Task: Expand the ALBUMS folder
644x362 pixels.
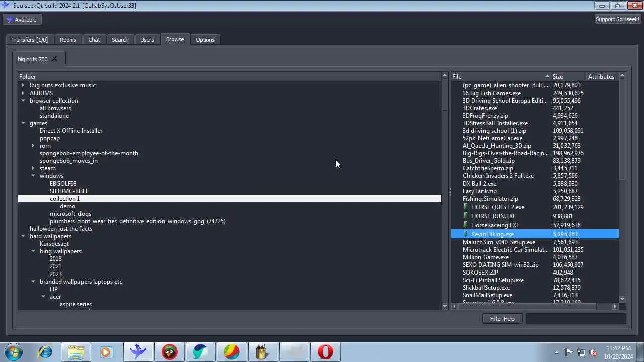Action: [23, 93]
